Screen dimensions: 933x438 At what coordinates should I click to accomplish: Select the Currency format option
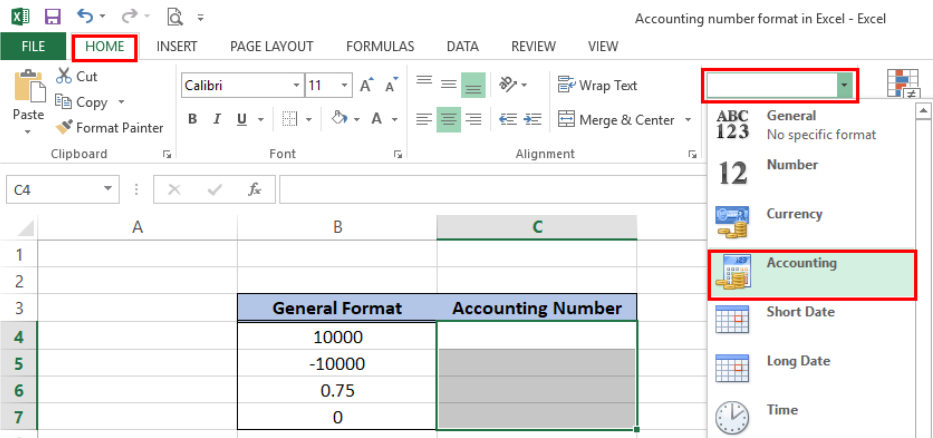(811, 223)
